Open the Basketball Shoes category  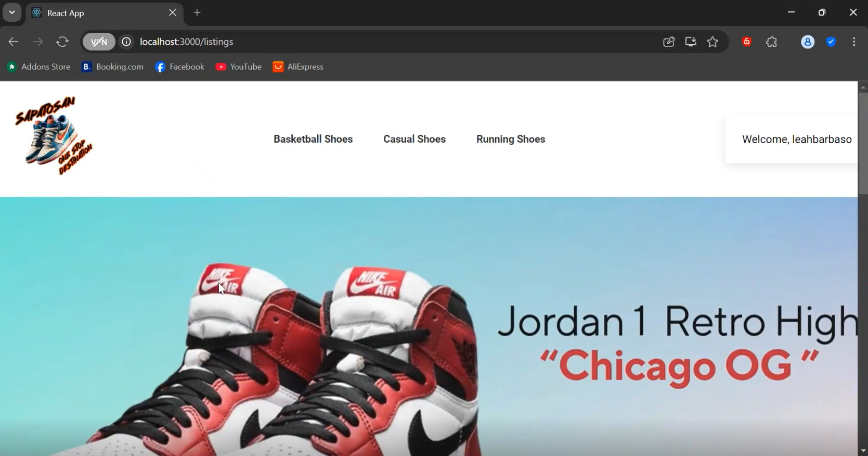[313, 139]
